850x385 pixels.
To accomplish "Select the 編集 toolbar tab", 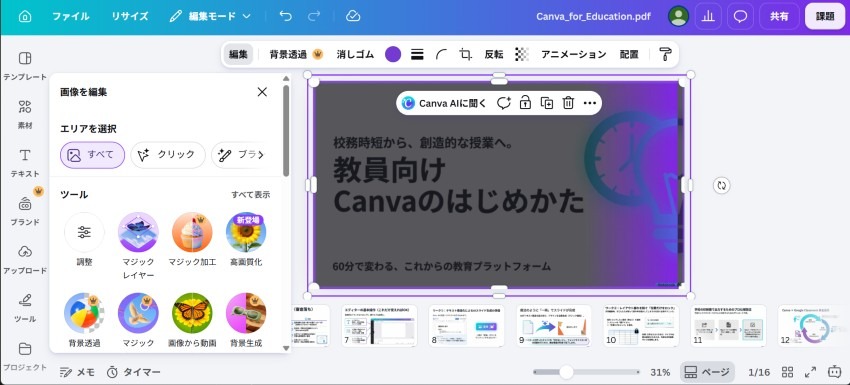I will pos(238,54).
